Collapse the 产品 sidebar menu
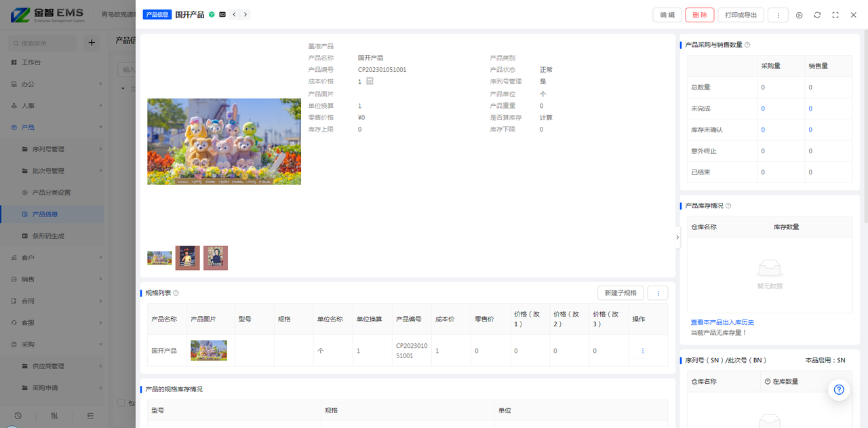This screenshot has height=428, width=868. (52, 128)
